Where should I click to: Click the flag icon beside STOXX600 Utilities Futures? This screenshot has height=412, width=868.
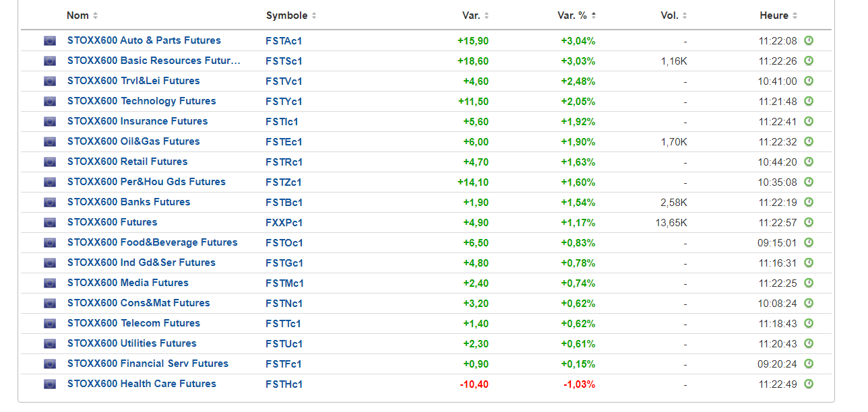coord(50,344)
